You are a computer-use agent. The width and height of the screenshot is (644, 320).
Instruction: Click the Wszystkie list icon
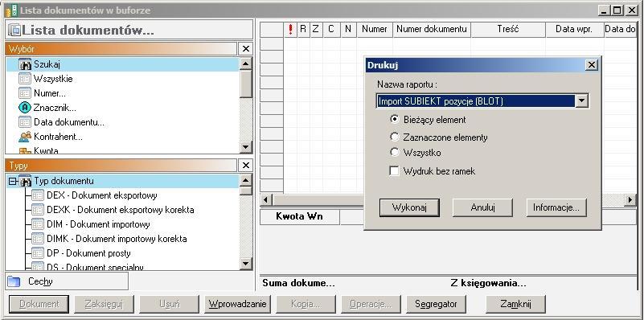(x=25, y=79)
